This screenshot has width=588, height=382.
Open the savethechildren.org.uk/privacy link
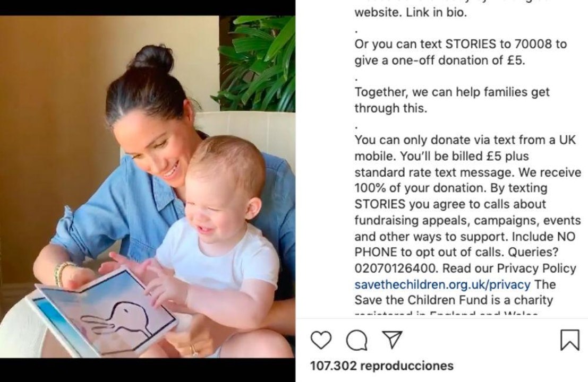tap(442, 284)
